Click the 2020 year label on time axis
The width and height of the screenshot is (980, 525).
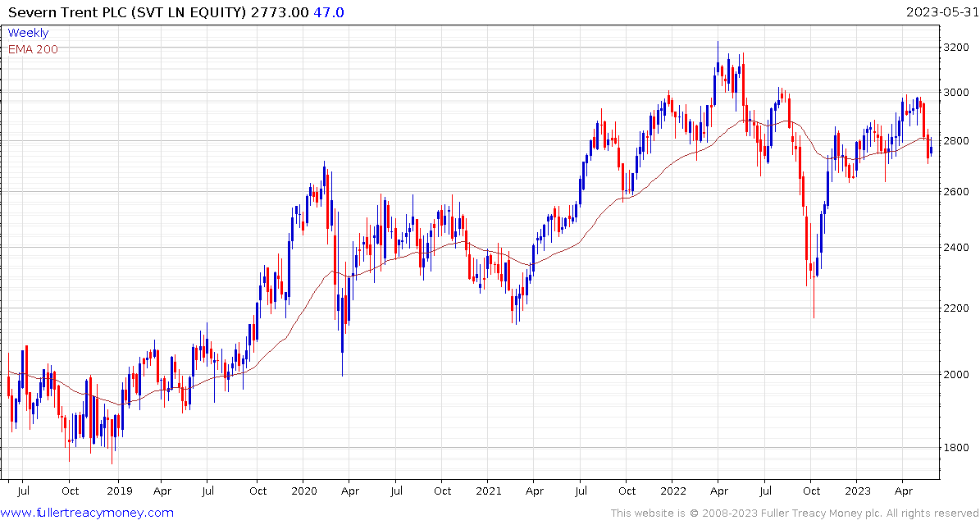(x=303, y=492)
